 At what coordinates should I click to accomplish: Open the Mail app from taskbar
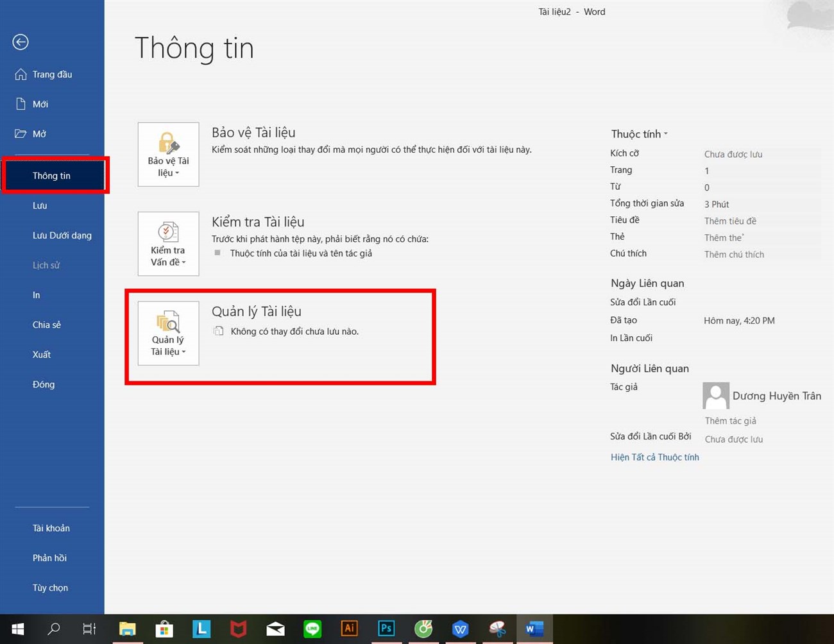click(276, 629)
